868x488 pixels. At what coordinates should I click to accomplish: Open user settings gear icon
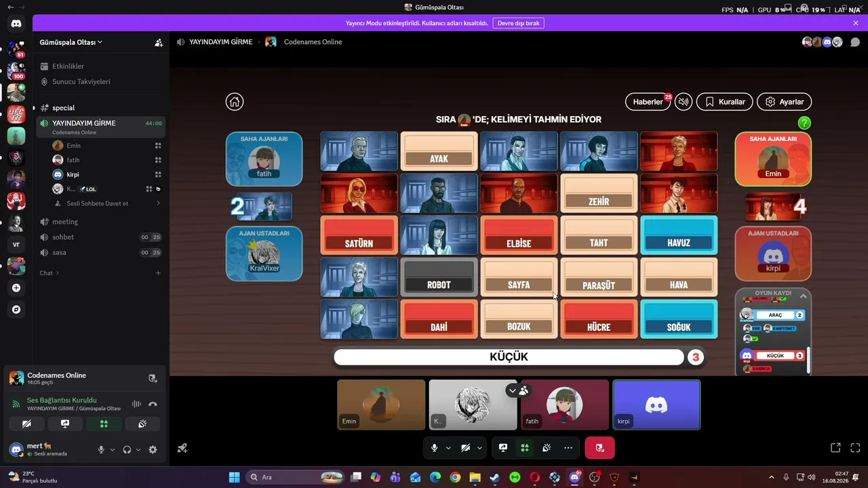[153, 449]
